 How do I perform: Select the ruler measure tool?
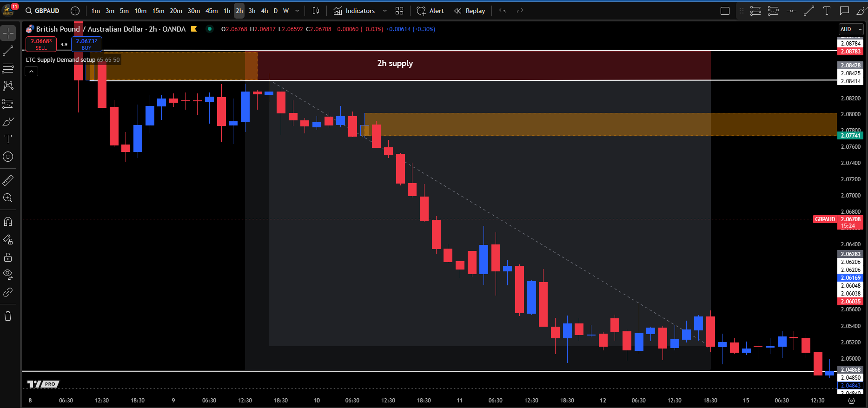(8, 180)
